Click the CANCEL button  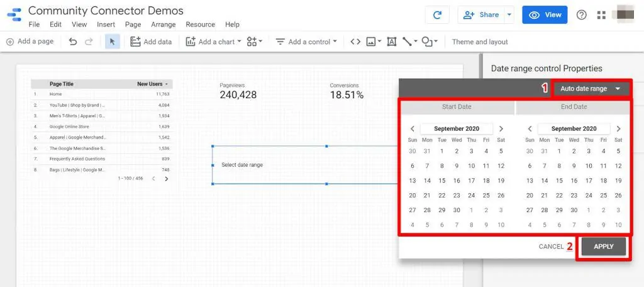coord(551,246)
